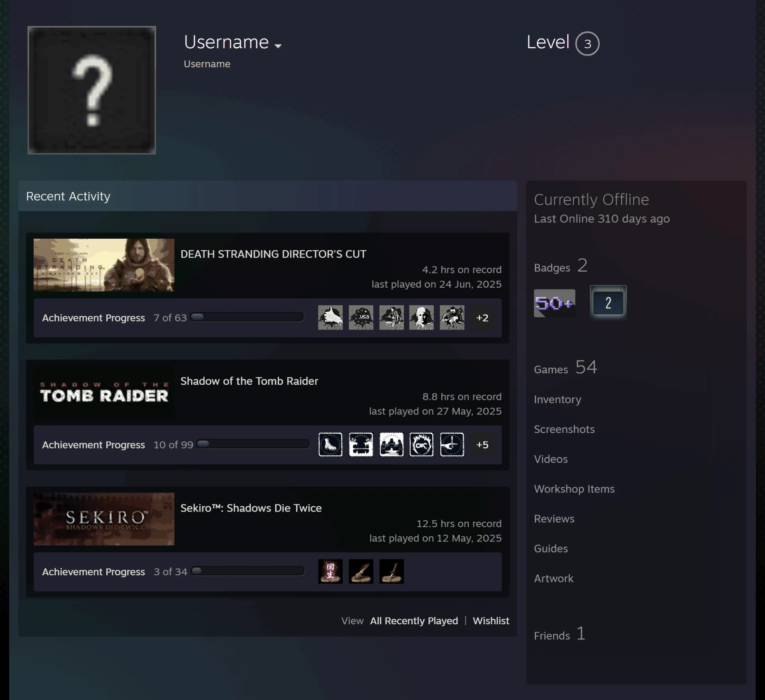
Task: Open the profile avatar question mark image
Action: click(92, 90)
